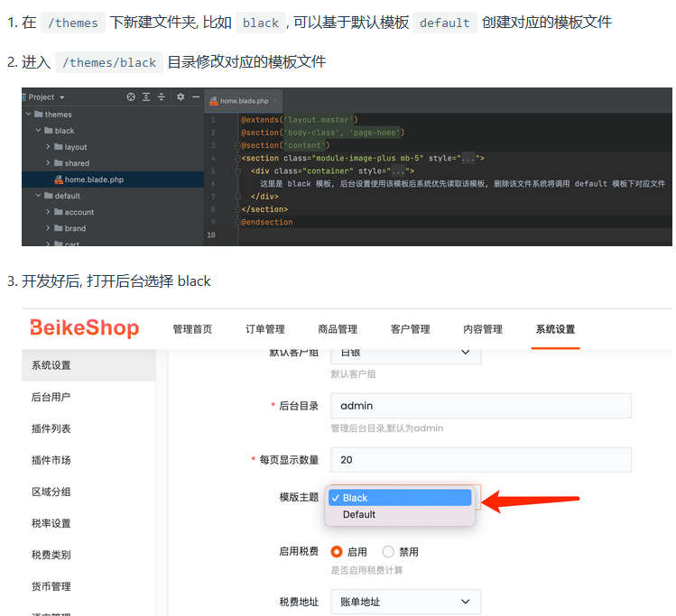Open the 内容管理 menu
The height and width of the screenshot is (616, 676).
[x=483, y=329]
